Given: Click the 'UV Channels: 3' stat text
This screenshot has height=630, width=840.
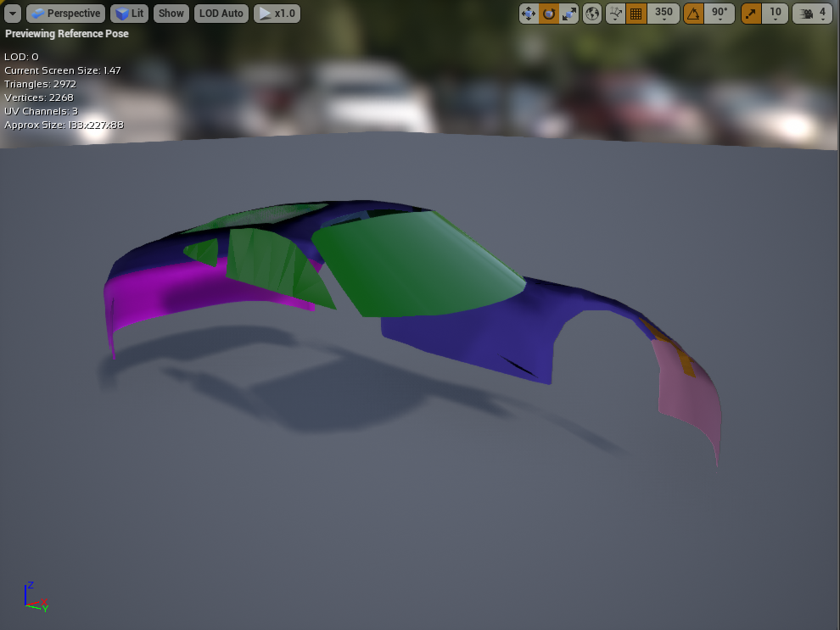Looking at the screenshot, I should (x=42, y=111).
